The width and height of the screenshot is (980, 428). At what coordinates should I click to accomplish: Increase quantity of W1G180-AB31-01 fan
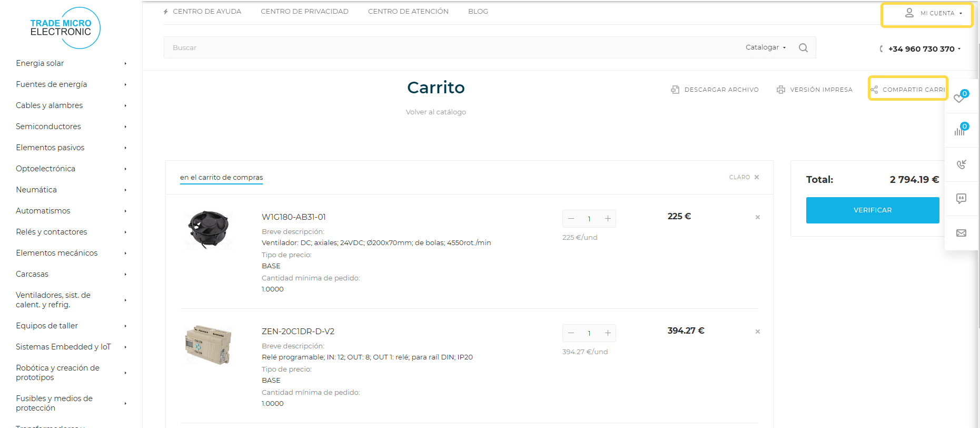tap(608, 219)
